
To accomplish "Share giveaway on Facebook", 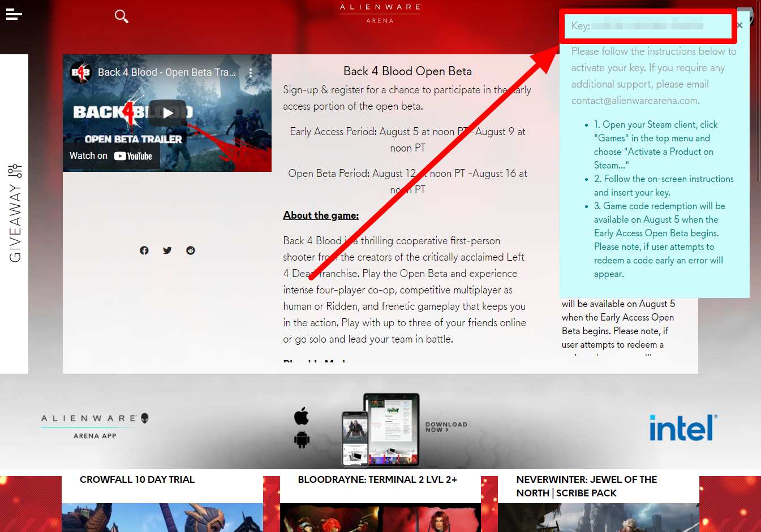I will (144, 250).
